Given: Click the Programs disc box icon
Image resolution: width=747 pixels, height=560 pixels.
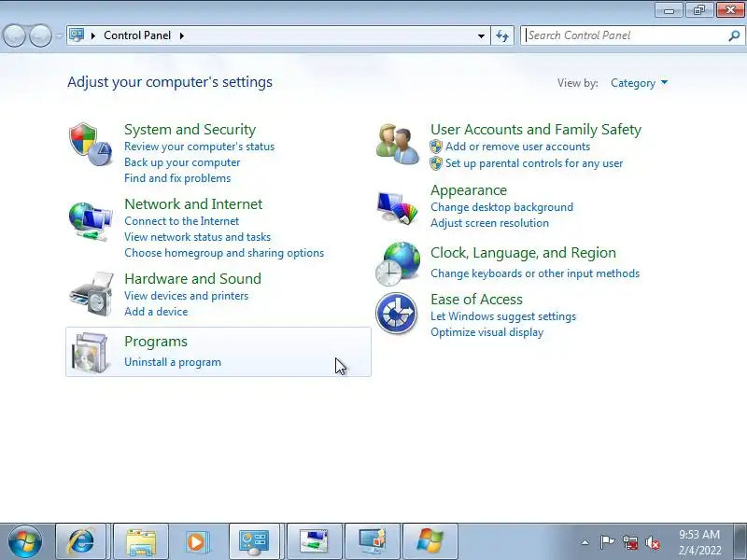Looking at the screenshot, I should 90,353.
